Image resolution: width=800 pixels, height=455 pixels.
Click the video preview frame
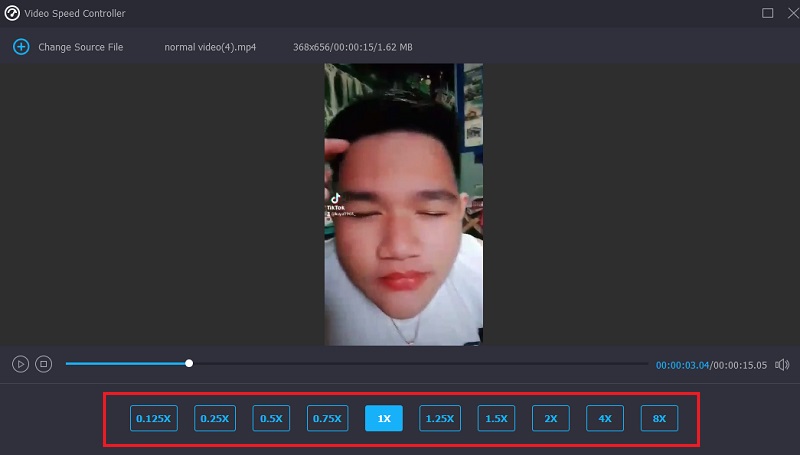click(x=403, y=205)
